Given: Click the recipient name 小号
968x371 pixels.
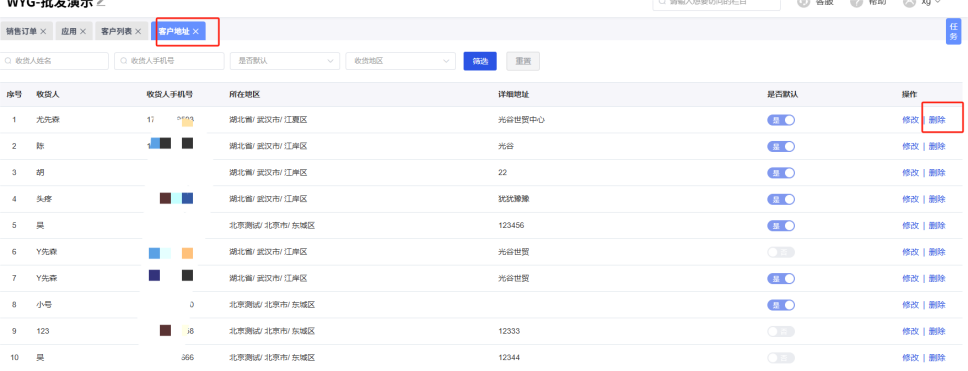Looking at the screenshot, I should (x=44, y=305).
